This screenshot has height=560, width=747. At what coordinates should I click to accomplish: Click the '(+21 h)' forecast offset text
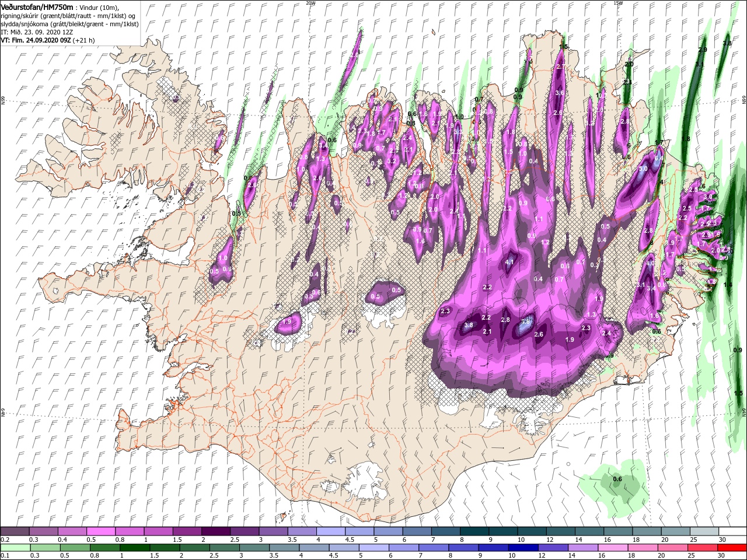83,40
